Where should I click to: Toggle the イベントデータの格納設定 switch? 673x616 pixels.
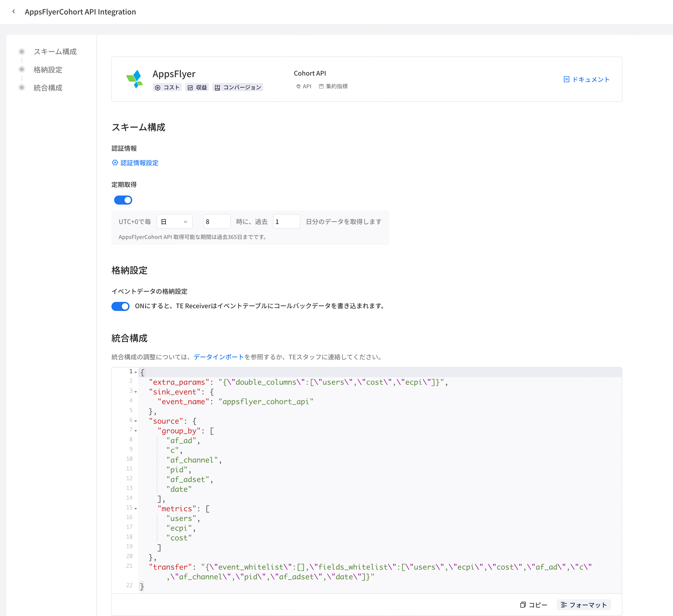click(120, 306)
